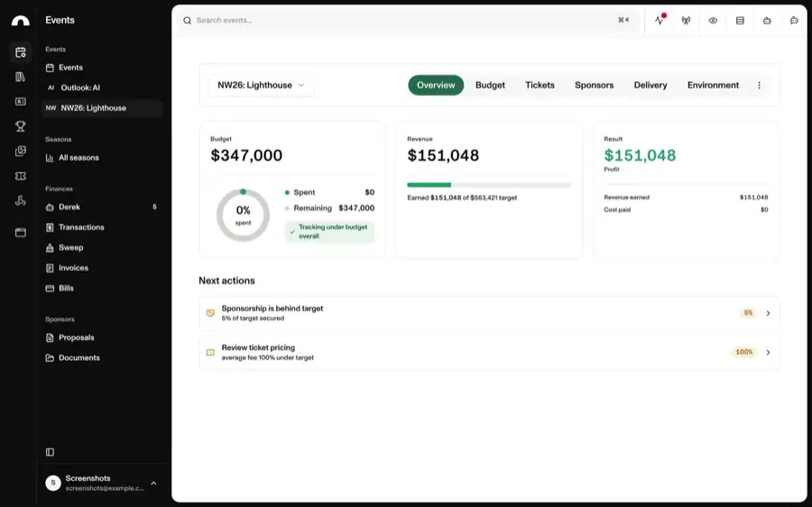Open the activity pulse notifications icon
The image size is (812, 507).
click(660, 20)
